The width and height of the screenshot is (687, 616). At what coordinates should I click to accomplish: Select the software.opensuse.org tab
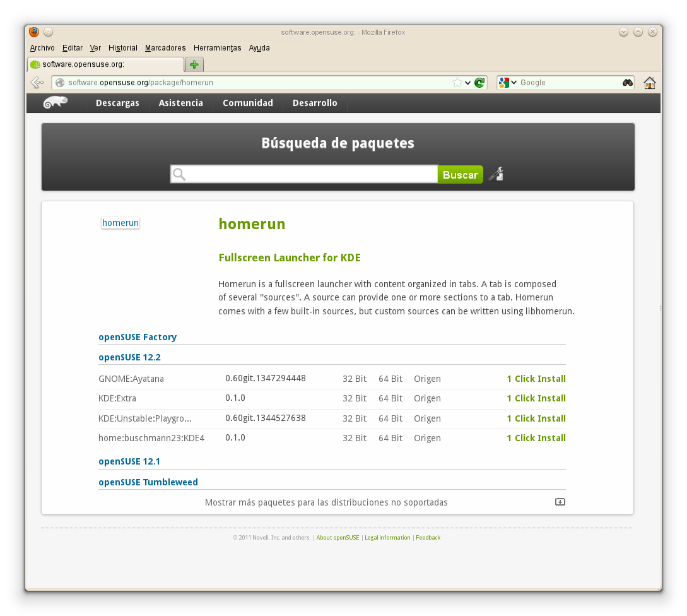(x=105, y=64)
